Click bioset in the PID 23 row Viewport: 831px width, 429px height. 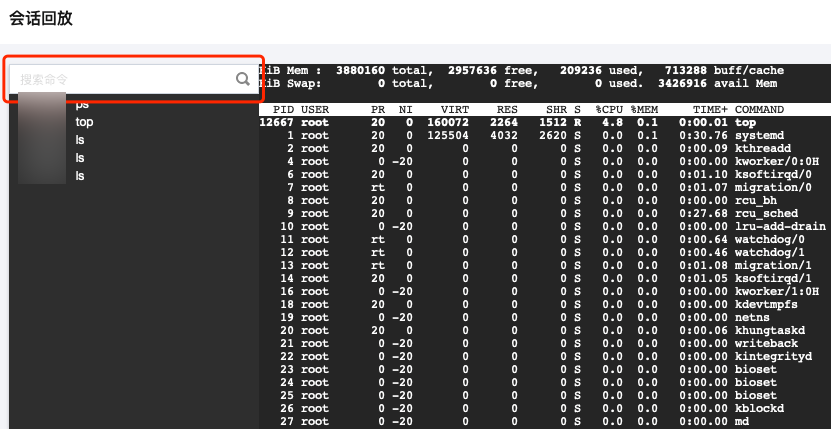coord(756,370)
